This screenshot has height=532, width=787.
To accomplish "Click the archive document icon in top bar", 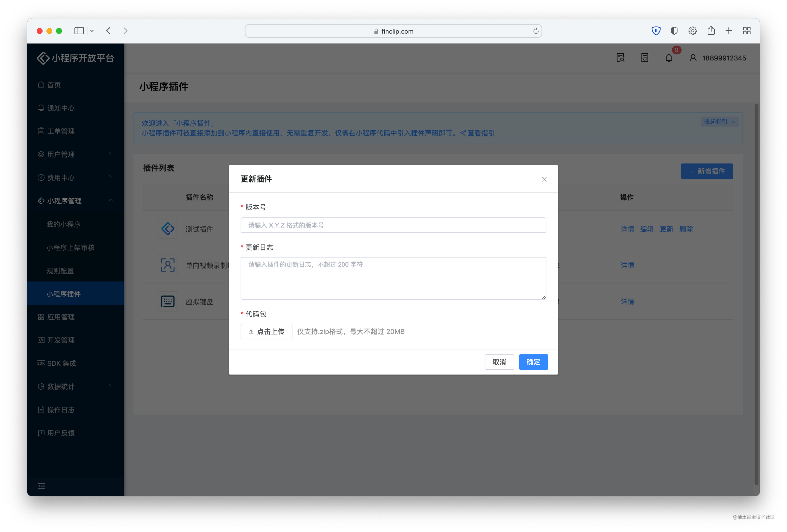I will (644, 58).
